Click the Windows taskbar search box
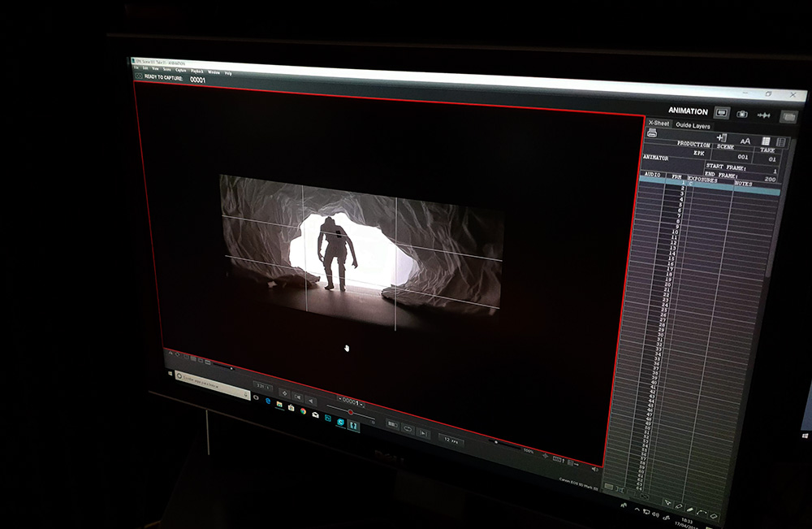 point(213,384)
